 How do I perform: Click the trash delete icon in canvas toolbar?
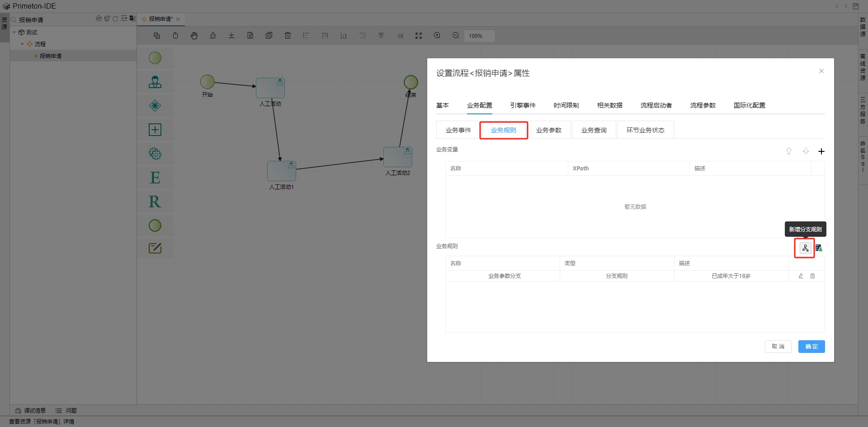coord(288,36)
